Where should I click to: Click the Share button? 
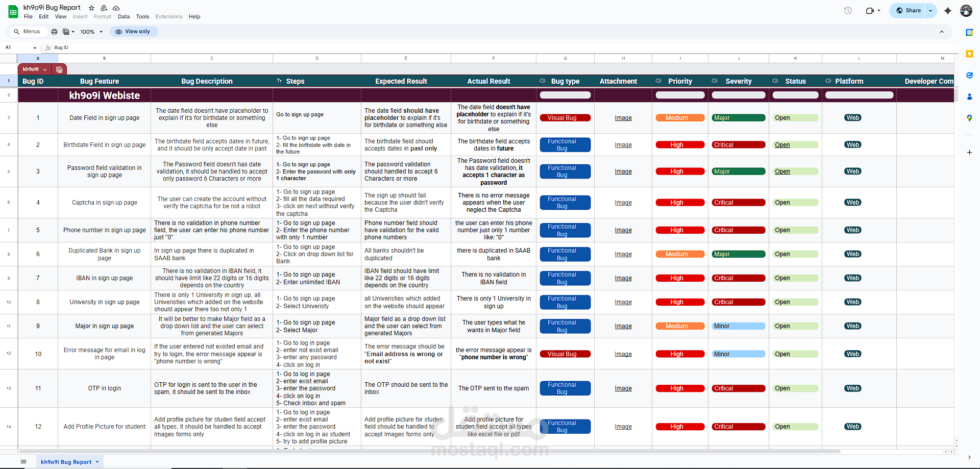(x=908, y=10)
